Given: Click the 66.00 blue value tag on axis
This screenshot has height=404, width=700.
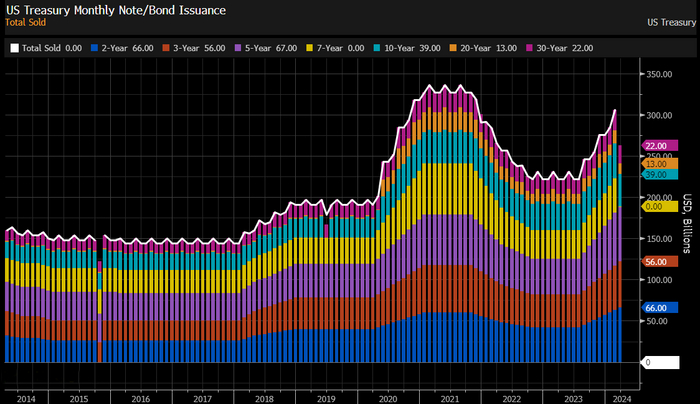Looking at the screenshot, I should tap(657, 308).
